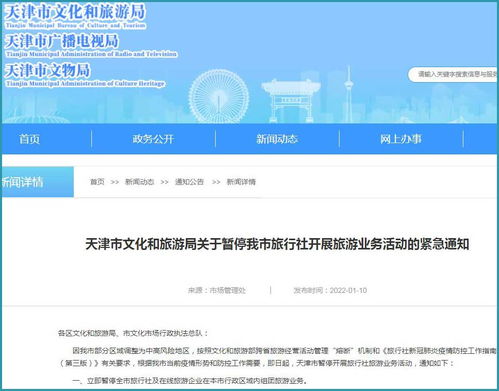The width and height of the screenshot is (499, 391).
Task: Focus the keyword search input field
Action: pyautogui.click(x=453, y=74)
